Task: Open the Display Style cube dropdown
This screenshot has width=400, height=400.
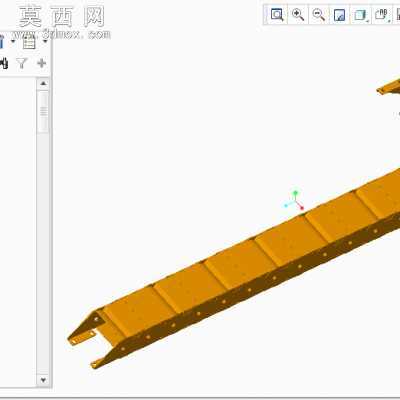Action: coord(361,15)
